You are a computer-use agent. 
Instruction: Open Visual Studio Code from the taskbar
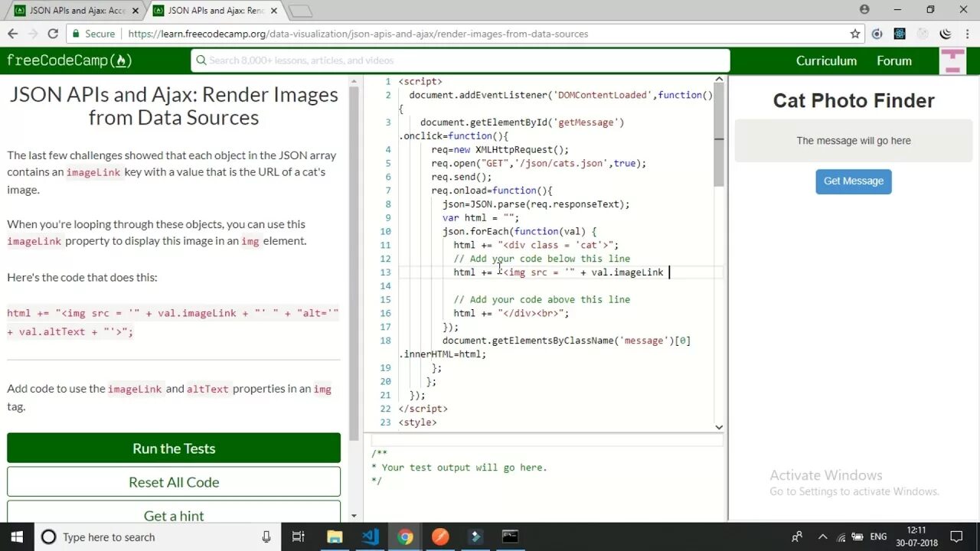pyautogui.click(x=370, y=537)
